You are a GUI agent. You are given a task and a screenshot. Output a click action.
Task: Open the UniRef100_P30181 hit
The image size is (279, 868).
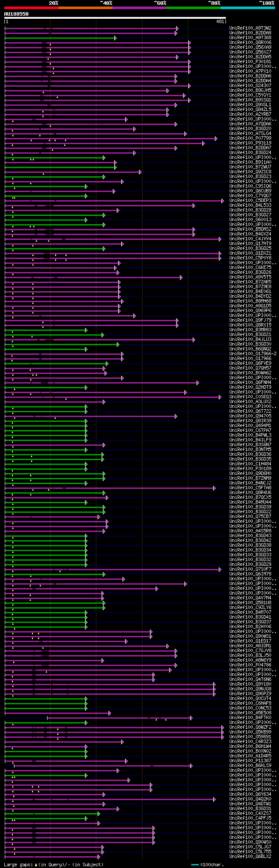click(x=250, y=61)
